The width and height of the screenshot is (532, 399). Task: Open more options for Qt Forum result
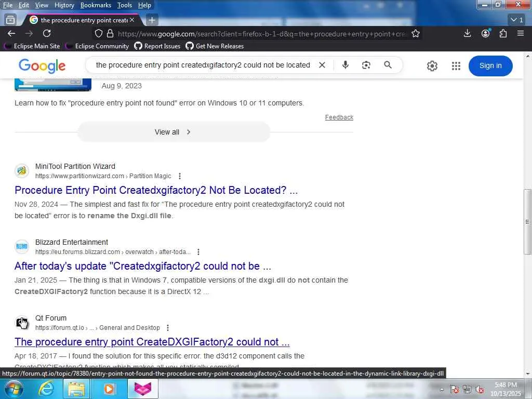(168, 328)
